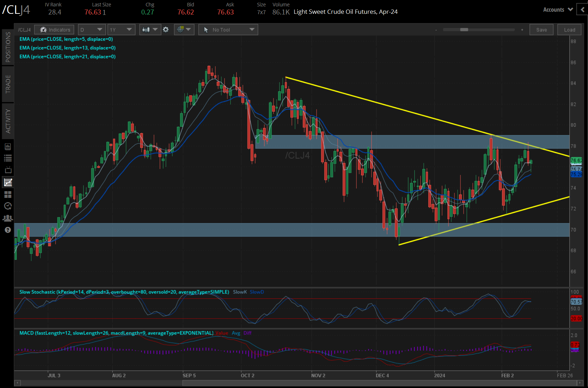Click the FEB 26 date axis label

[x=565, y=375]
